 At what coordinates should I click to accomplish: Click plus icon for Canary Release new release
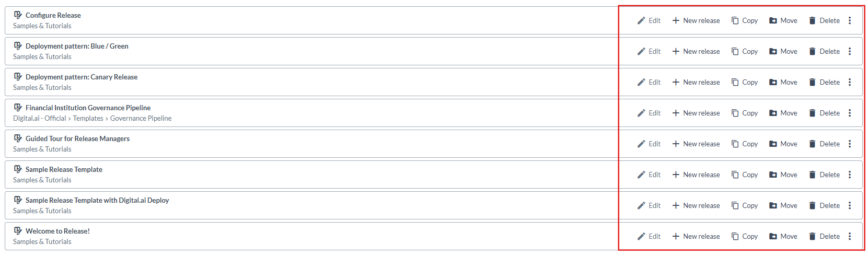pyautogui.click(x=676, y=83)
